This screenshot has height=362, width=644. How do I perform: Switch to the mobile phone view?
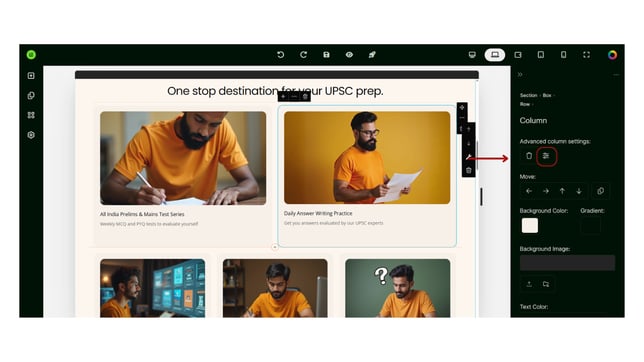coord(564,55)
